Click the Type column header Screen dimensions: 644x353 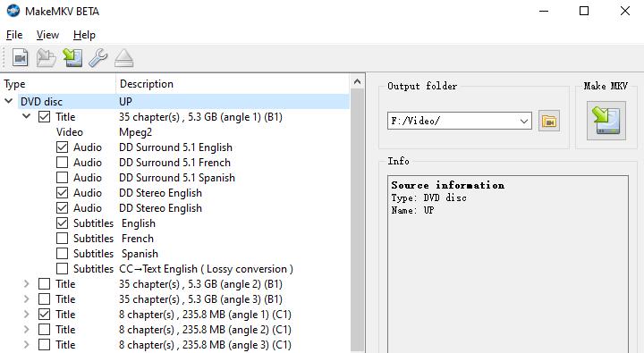pos(58,84)
